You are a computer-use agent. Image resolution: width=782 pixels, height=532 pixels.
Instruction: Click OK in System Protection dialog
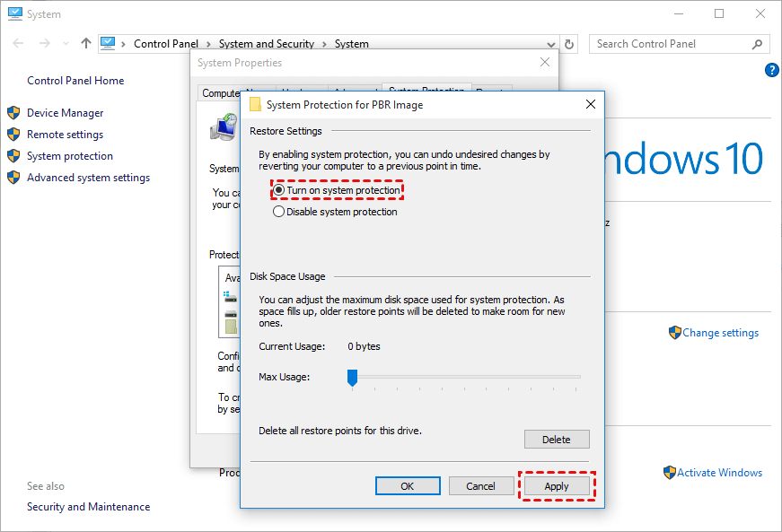click(408, 486)
